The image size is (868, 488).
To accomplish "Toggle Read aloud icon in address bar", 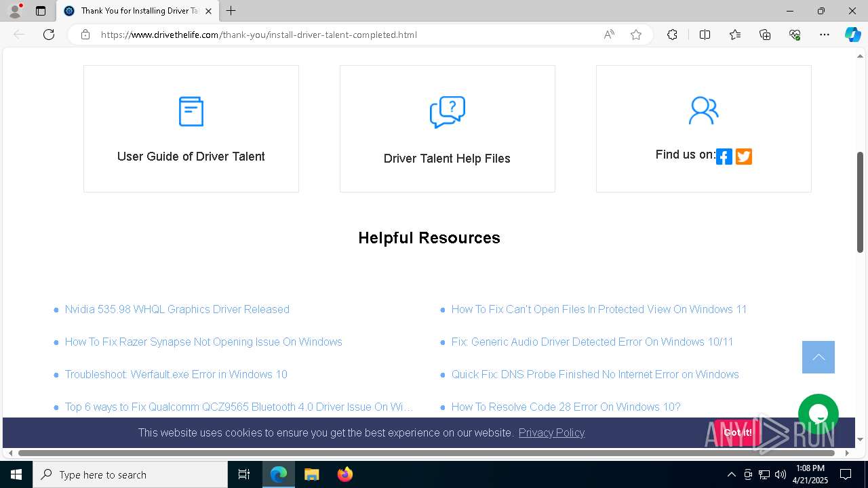I will pos(609,35).
